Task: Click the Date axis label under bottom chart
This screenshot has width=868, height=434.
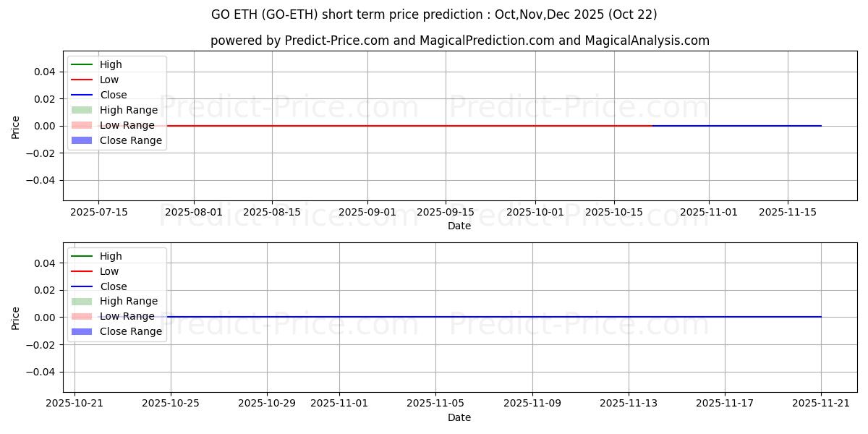Action: [x=459, y=417]
